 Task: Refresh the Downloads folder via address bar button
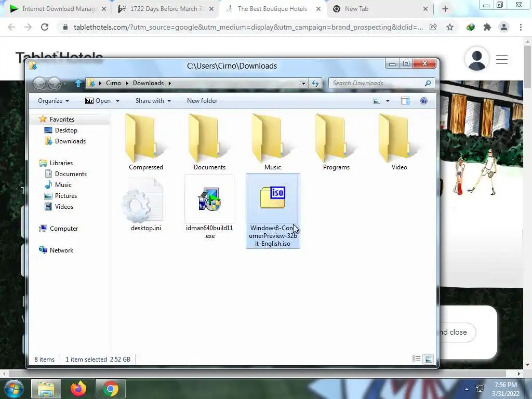[x=315, y=83]
